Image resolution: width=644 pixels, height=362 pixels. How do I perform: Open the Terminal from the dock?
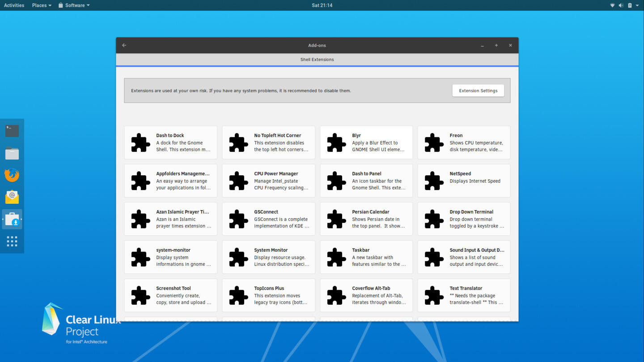[x=12, y=130]
